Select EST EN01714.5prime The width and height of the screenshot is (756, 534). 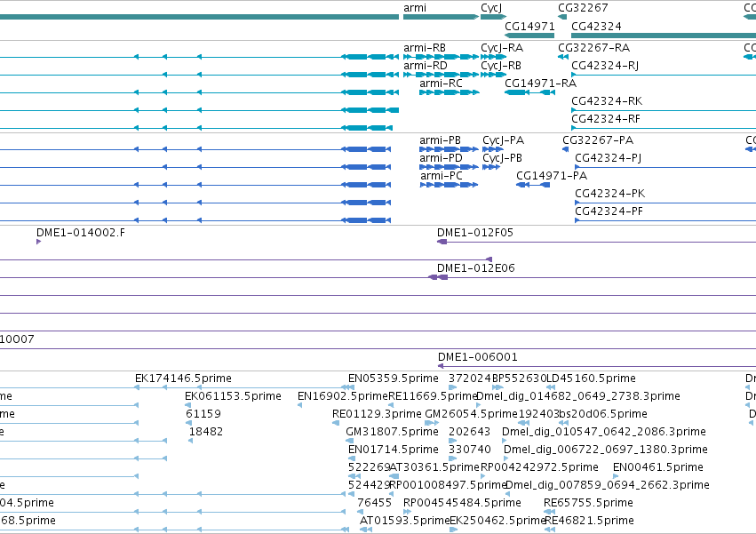394,450
